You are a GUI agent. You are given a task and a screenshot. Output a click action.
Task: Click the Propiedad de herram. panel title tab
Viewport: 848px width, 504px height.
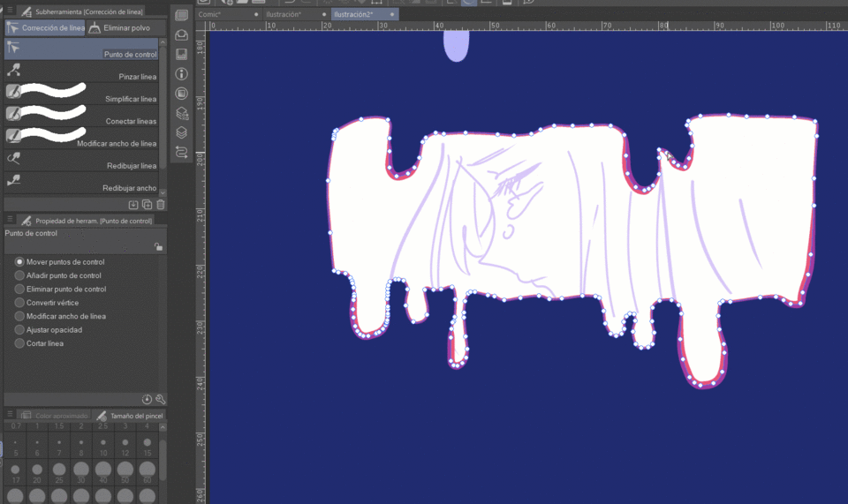87,221
